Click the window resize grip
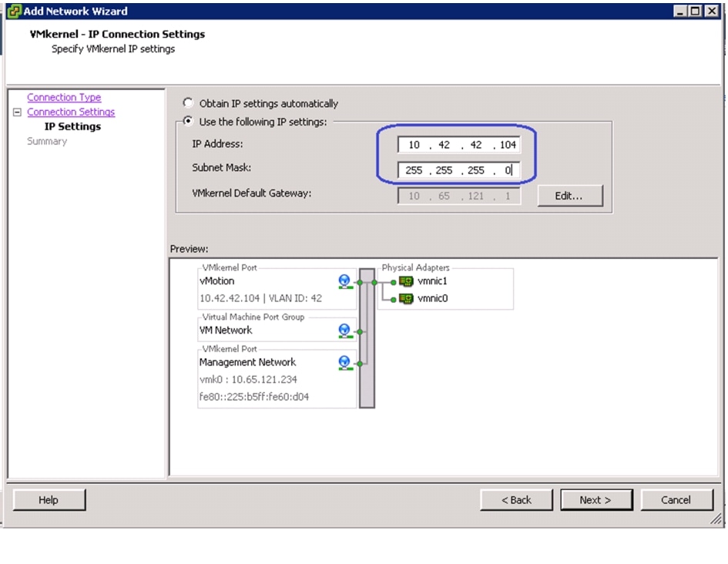728x564 pixels. coord(717,519)
